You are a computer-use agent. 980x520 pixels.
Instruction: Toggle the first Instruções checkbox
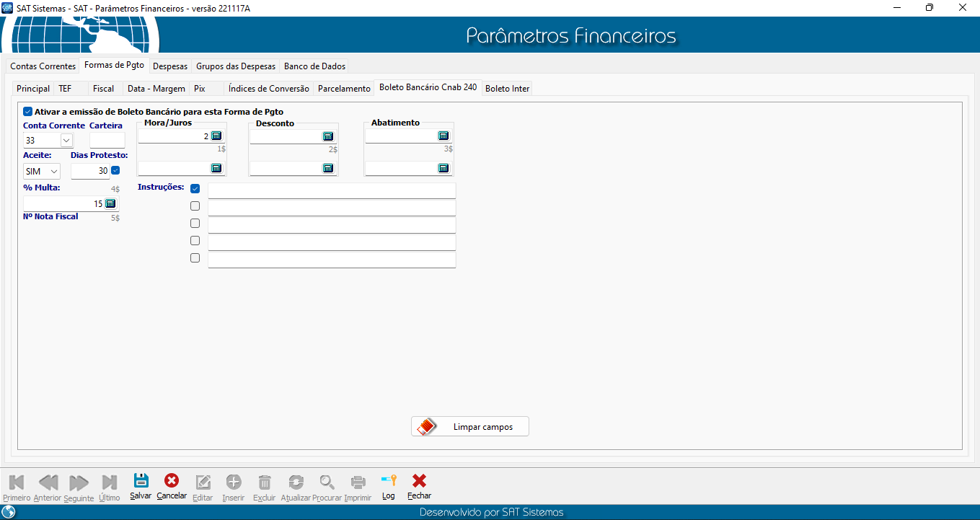[195, 189]
